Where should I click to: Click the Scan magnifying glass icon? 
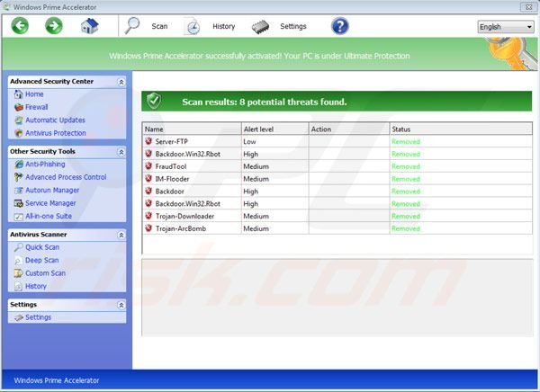pyautogui.click(x=132, y=26)
